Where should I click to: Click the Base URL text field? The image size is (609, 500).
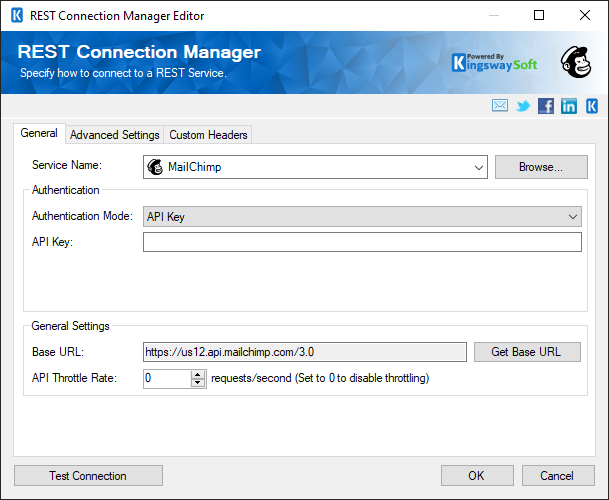click(304, 352)
